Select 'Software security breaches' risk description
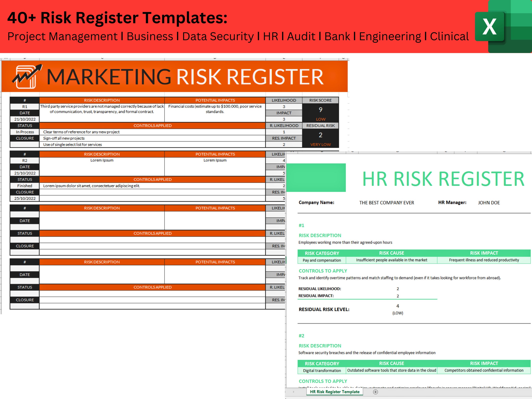This screenshot has height=399, width=532. 367,353
